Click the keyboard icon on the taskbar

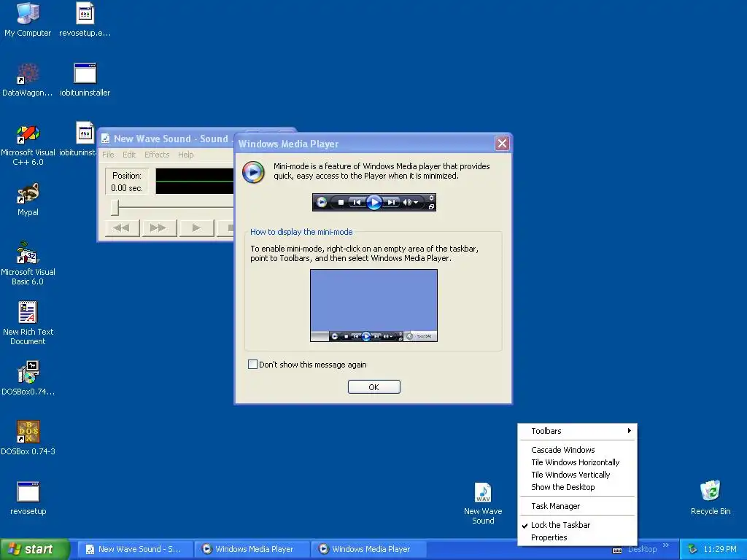click(x=616, y=551)
